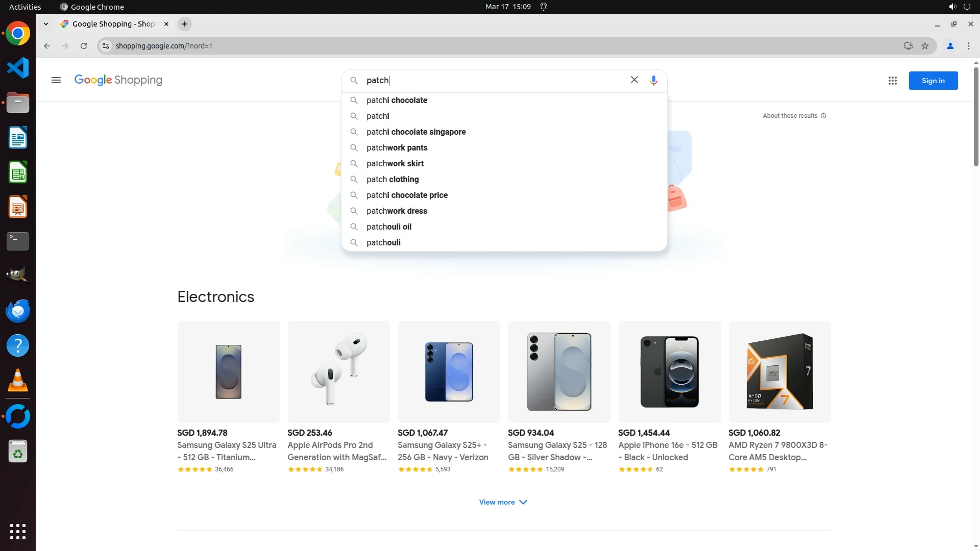This screenshot has width=980, height=551.
Task: Launch Thunderbird from the dock
Action: point(18,311)
